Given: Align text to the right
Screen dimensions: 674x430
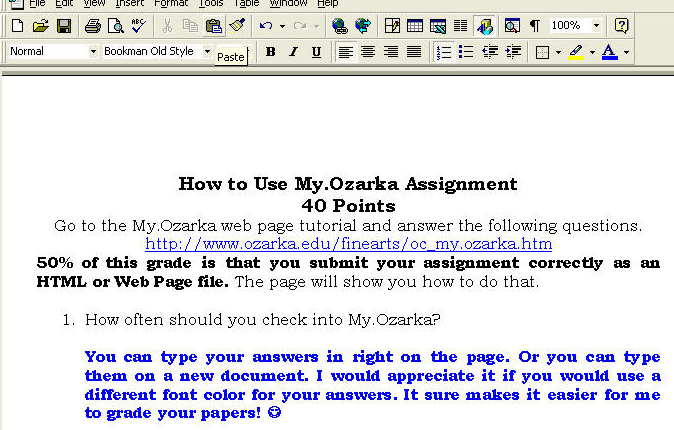Looking at the screenshot, I should [391, 52].
